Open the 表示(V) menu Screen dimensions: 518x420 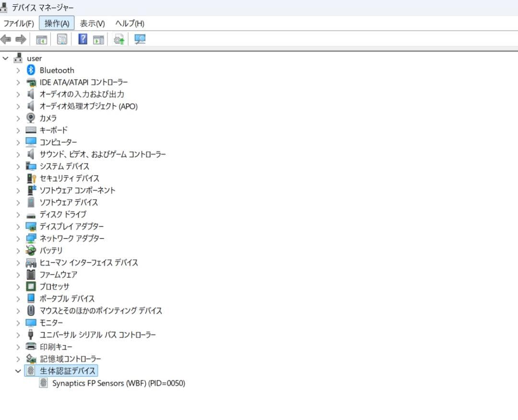click(91, 23)
